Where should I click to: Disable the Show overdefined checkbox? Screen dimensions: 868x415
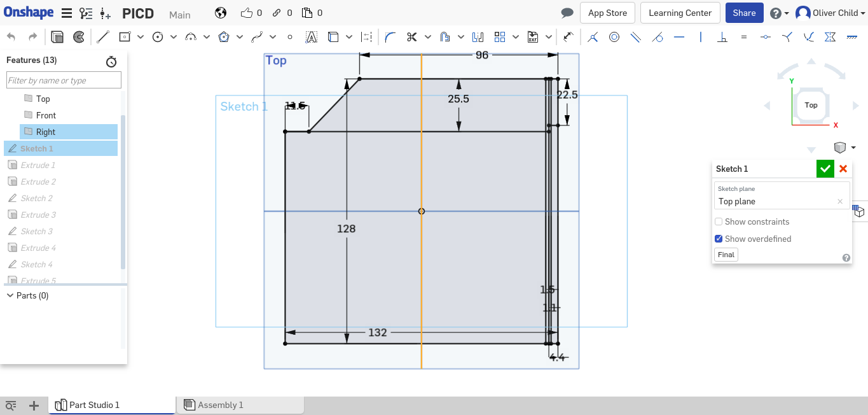719,239
